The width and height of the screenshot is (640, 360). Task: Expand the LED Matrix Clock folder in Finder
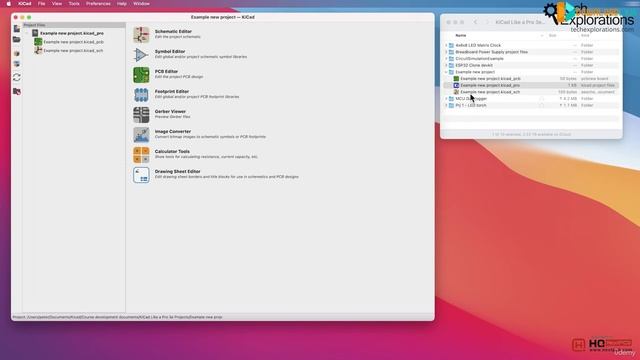click(x=446, y=45)
